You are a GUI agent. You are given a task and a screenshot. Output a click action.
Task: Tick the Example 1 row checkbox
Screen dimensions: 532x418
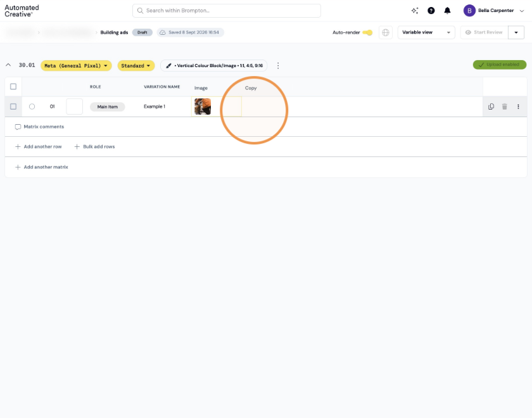tap(13, 106)
